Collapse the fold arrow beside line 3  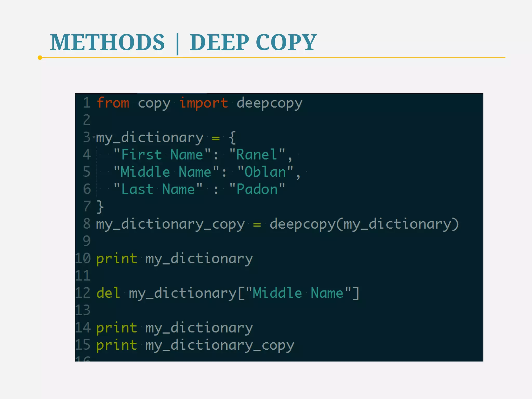pyautogui.click(x=94, y=137)
